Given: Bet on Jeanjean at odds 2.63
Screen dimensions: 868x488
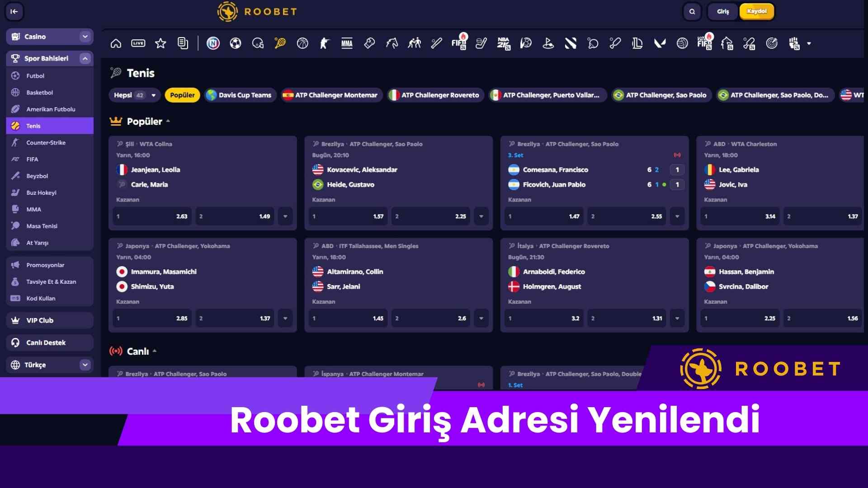Looking at the screenshot, I should 152,216.
